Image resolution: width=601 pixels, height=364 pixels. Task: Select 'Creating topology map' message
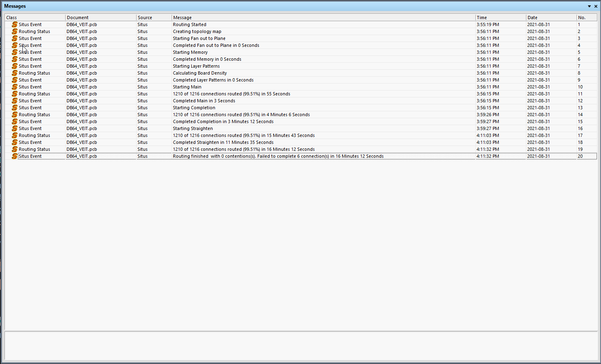pos(197,31)
